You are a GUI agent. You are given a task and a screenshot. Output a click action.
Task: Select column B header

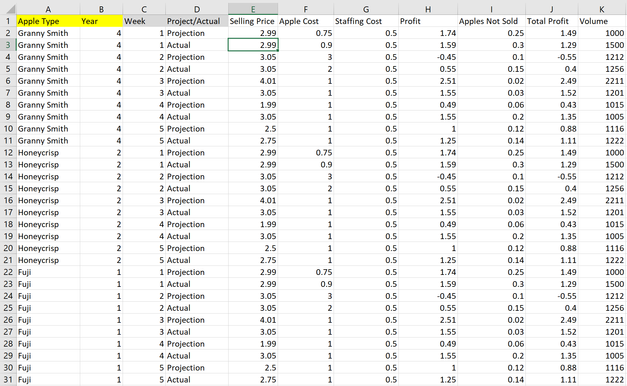101,9
